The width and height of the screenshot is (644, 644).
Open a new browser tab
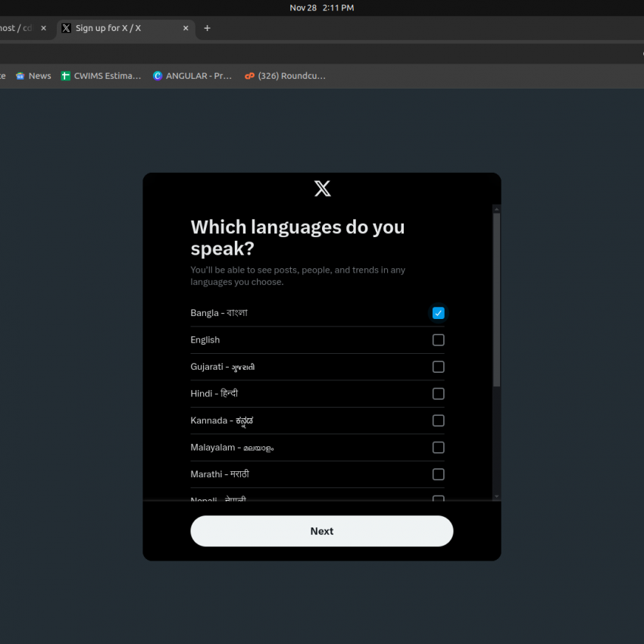pyautogui.click(x=208, y=28)
